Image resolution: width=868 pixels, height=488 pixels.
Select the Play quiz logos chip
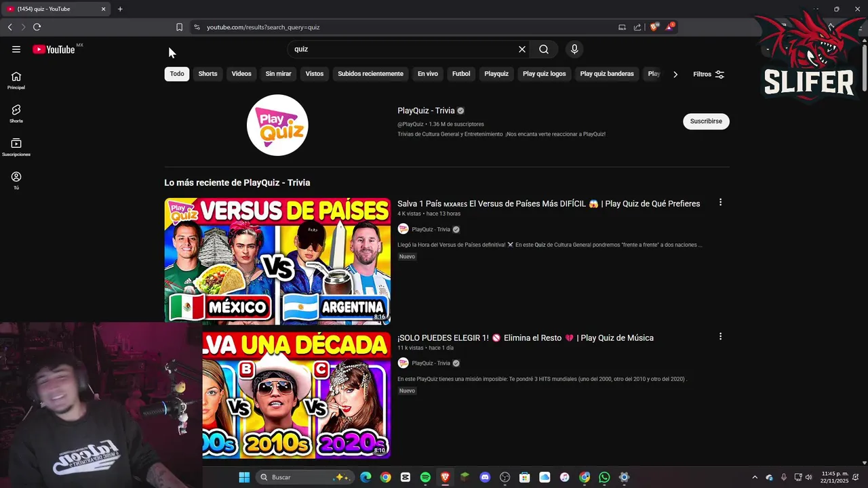pyautogui.click(x=544, y=74)
